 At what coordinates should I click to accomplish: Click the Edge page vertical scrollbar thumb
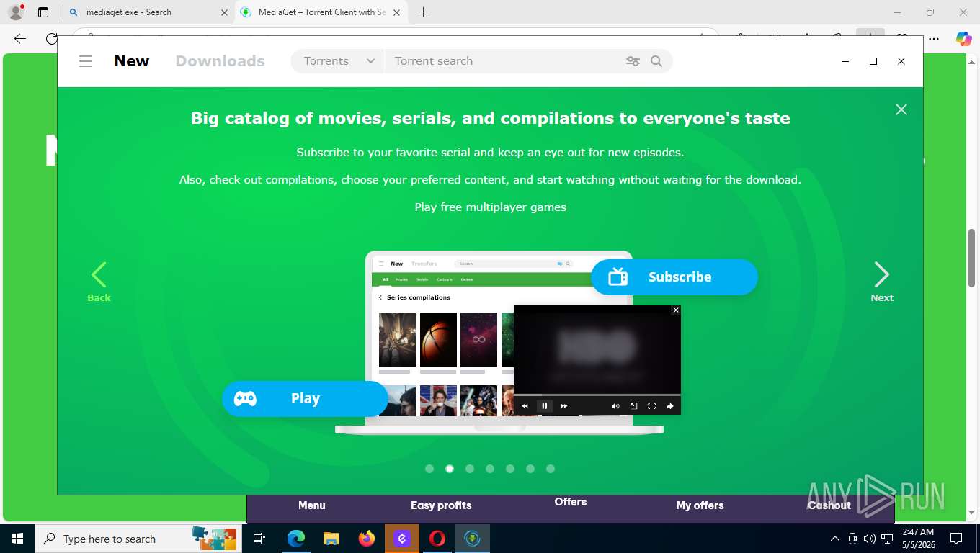[971, 258]
